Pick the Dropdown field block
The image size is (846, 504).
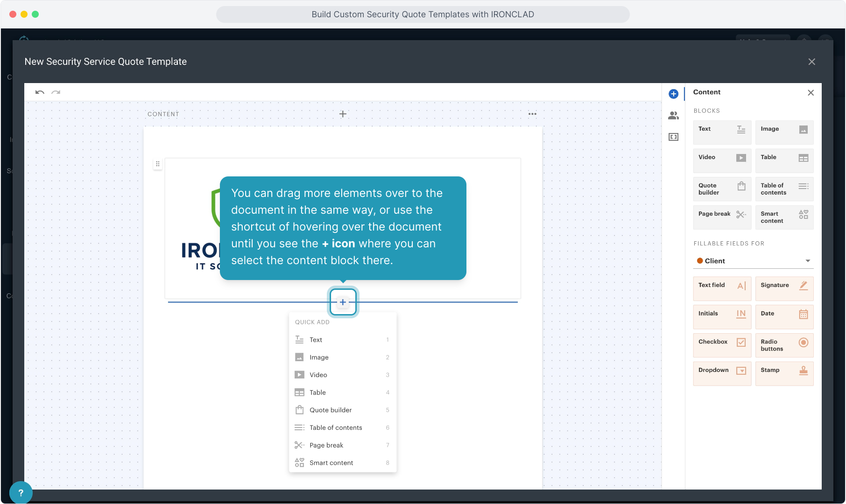coord(721,373)
